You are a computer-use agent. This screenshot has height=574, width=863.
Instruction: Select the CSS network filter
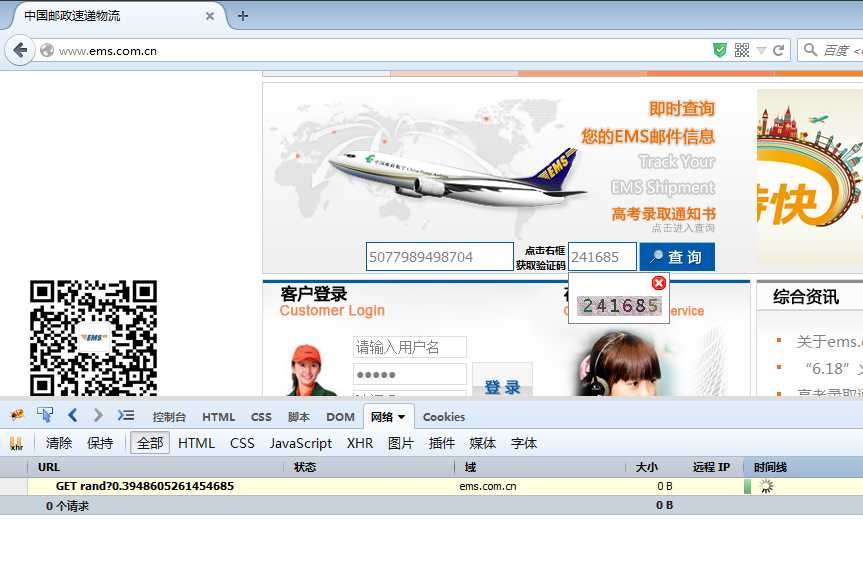[x=242, y=443]
